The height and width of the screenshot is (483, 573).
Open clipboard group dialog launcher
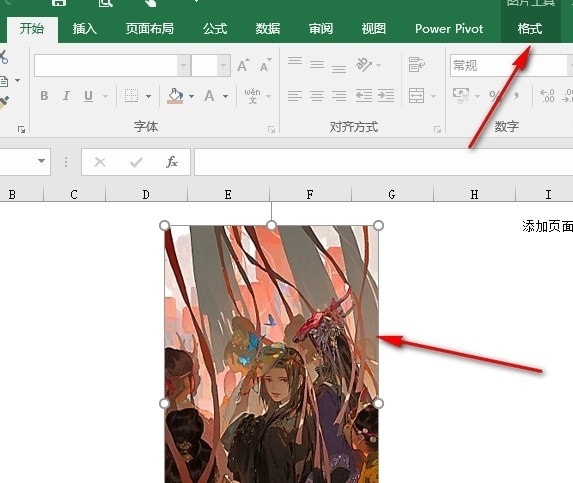pos(22,129)
